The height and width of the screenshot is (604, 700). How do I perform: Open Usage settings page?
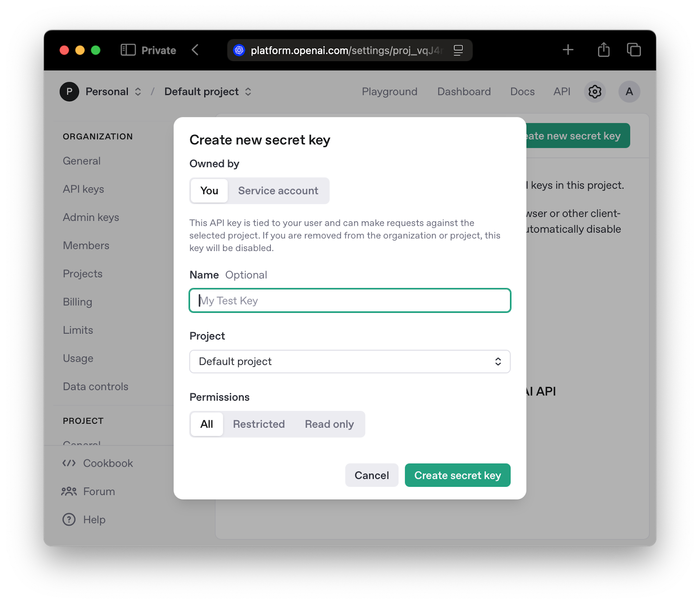tap(78, 358)
